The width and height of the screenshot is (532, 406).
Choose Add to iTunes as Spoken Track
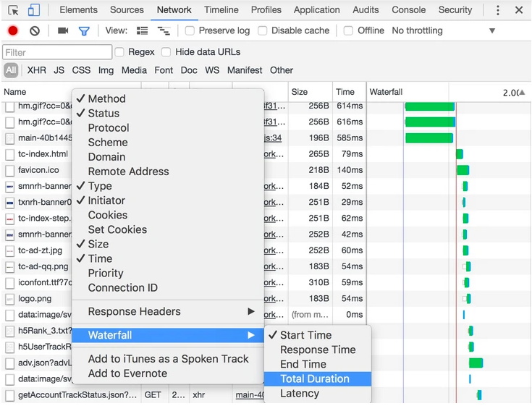[x=168, y=359]
